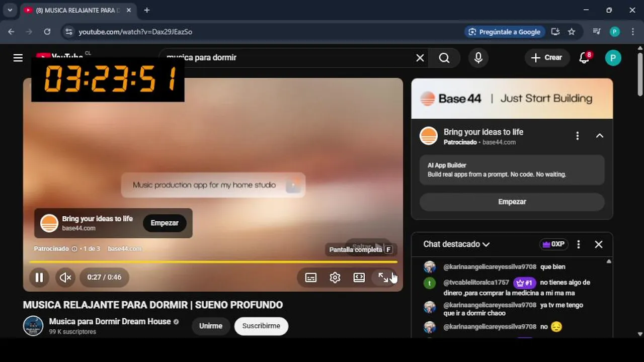Toggle subtitles in the player
This screenshot has height=362, width=644.
311,278
